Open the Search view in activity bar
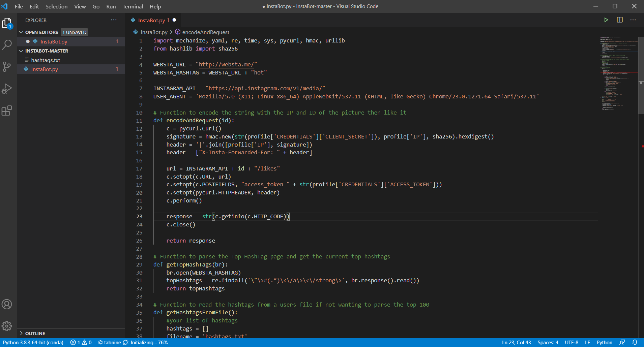Screen dimensions: 644x347 point(7,44)
